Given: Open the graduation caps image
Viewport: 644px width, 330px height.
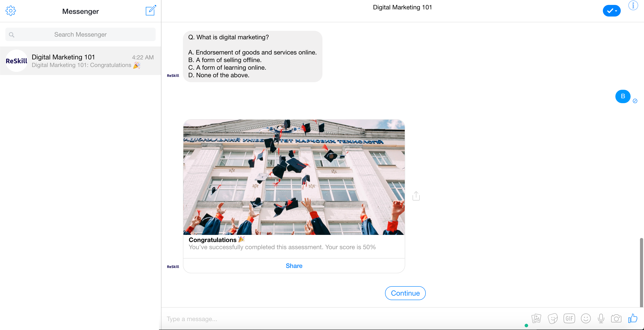Looking at the screenshot, I should (x=294, y=177).
